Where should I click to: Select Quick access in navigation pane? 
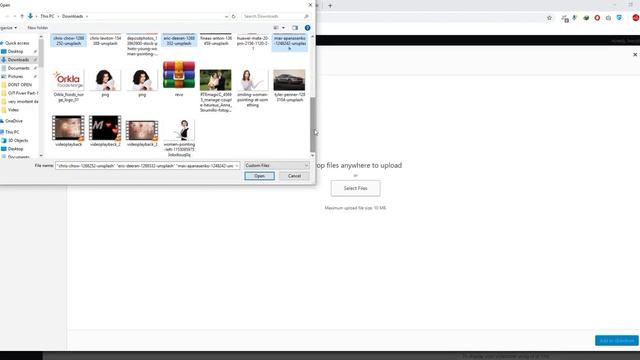coord(17,43)
